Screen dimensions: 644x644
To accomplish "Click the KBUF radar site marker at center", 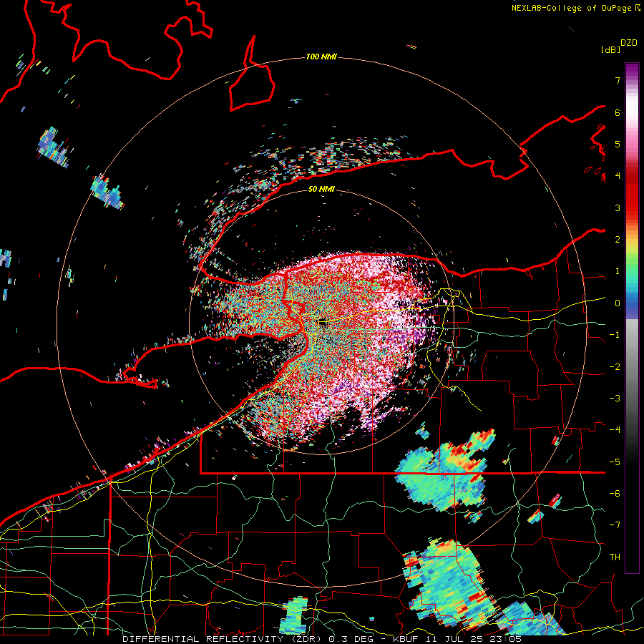I will coord(322,321).
